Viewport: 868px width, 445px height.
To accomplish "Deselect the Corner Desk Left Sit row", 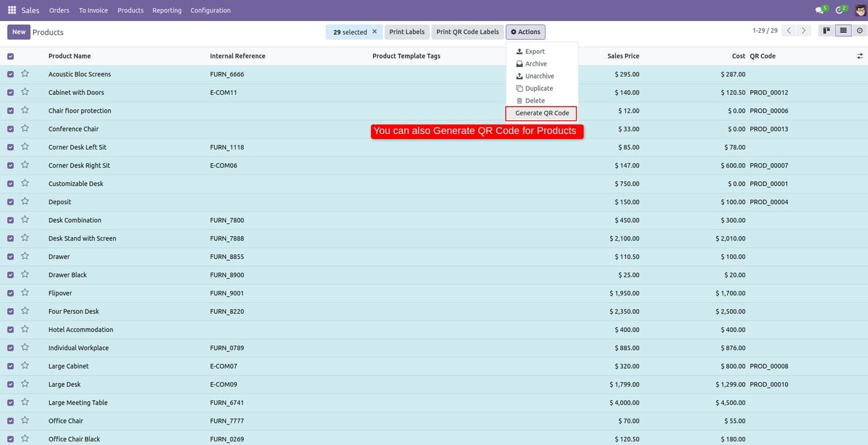I will (11, 147).
